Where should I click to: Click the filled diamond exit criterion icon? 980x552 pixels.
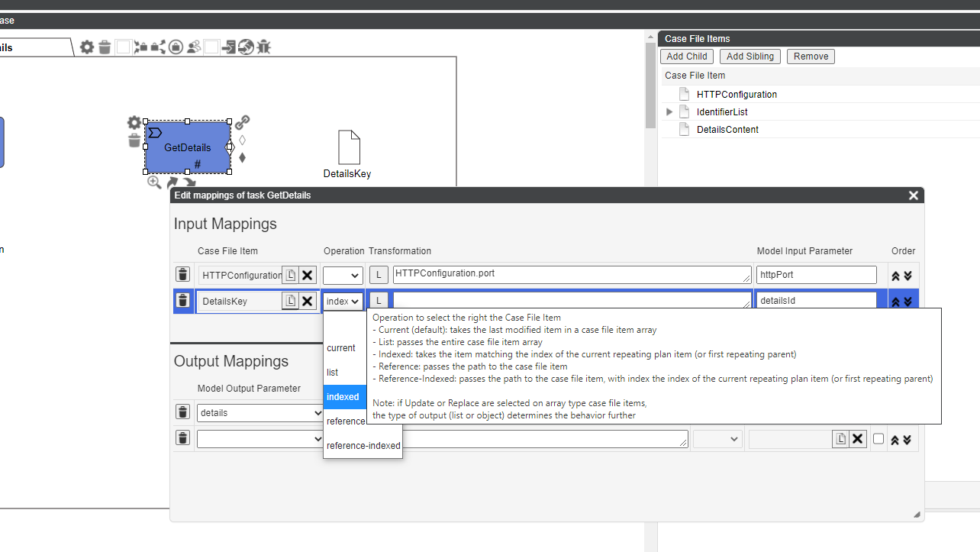coord(243,158)
